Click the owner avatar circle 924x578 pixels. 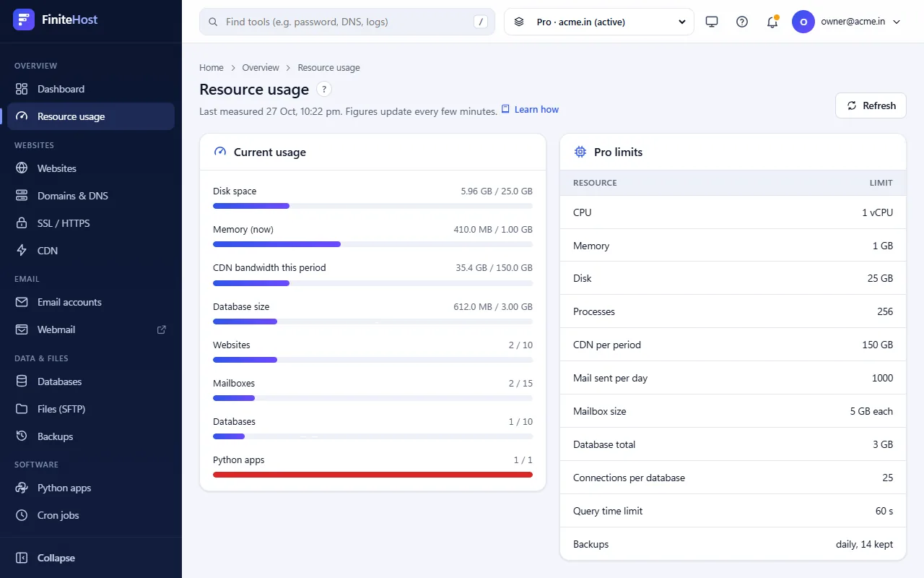tap(803, 22)
